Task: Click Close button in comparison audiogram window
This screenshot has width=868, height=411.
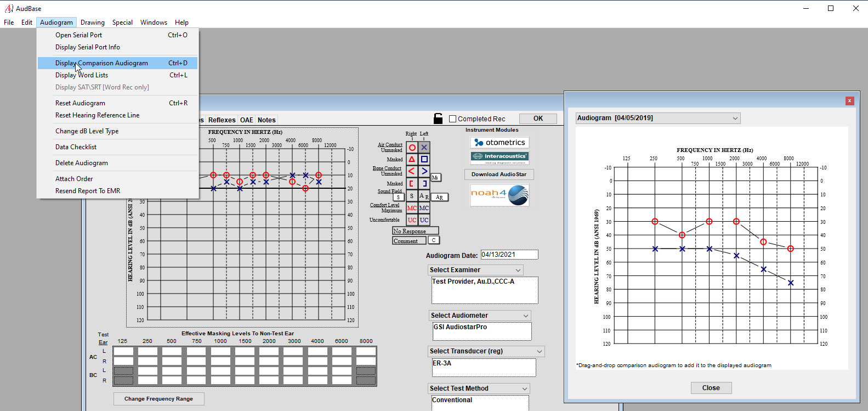Action: [x=711, y=388]
